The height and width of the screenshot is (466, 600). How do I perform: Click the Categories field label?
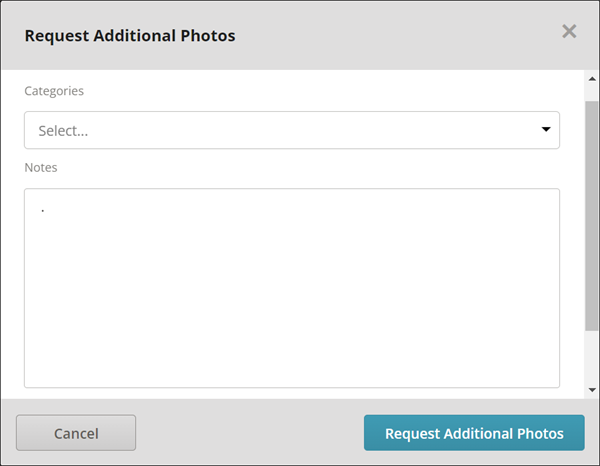[x=54, y=91]
